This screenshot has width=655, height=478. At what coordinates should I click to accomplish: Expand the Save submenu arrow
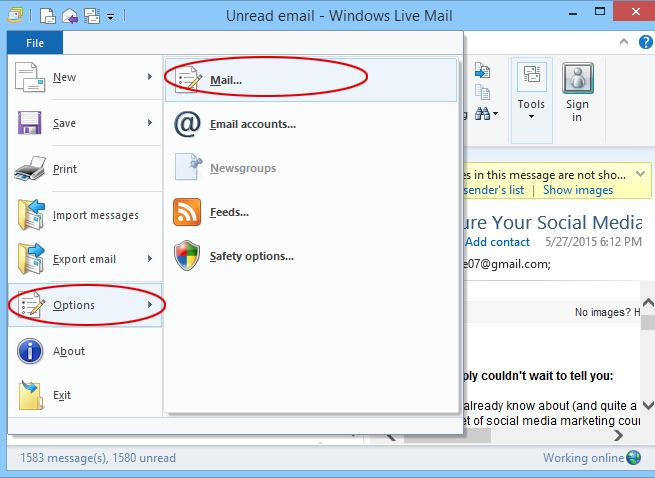150,122
